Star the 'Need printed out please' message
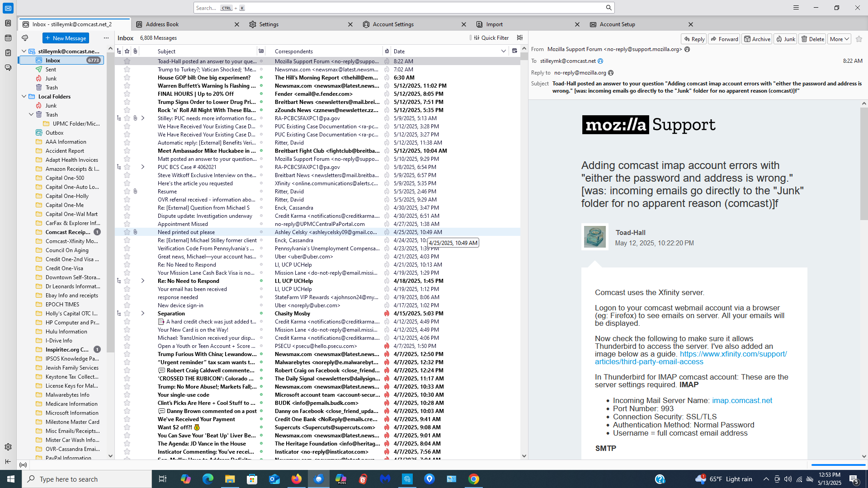Screen dimensions: 868x488 coord(127,232)
